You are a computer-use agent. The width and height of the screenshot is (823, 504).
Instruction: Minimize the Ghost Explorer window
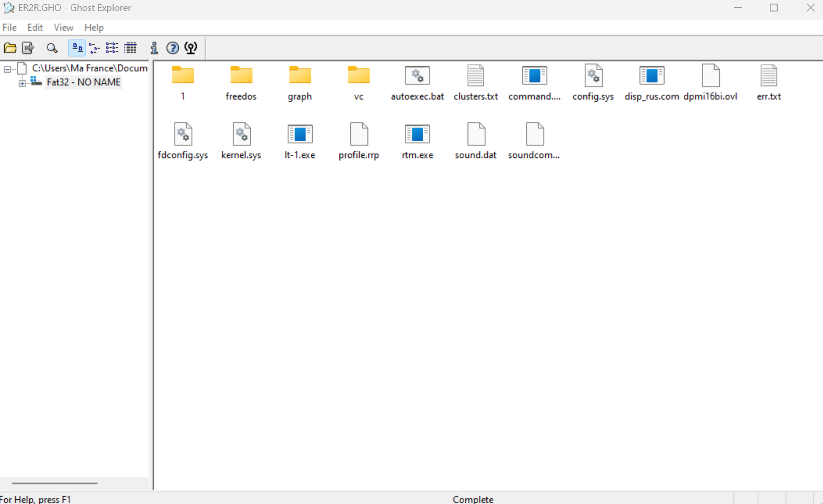[738, 8]
